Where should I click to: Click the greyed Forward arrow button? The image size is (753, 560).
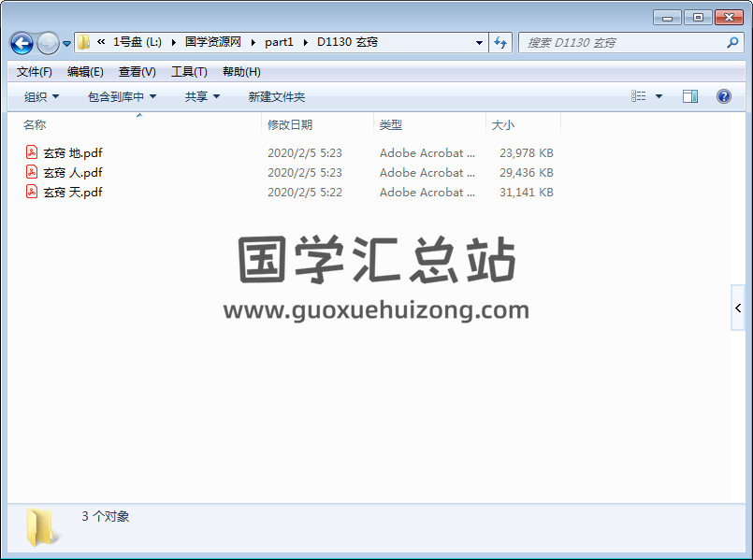(48, 44)
